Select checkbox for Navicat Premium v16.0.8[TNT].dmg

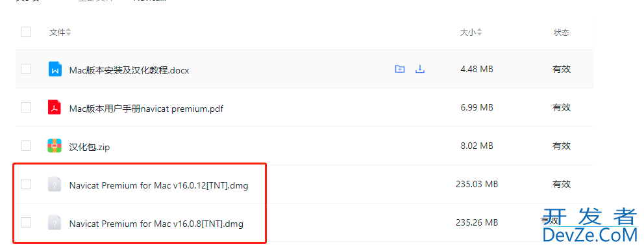[x=26, y=222]
